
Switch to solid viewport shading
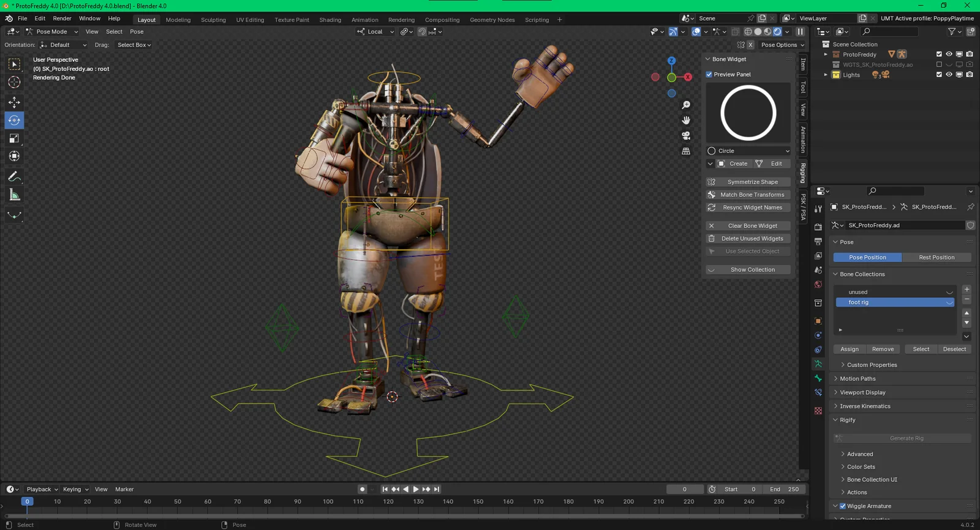coord(758,31)
